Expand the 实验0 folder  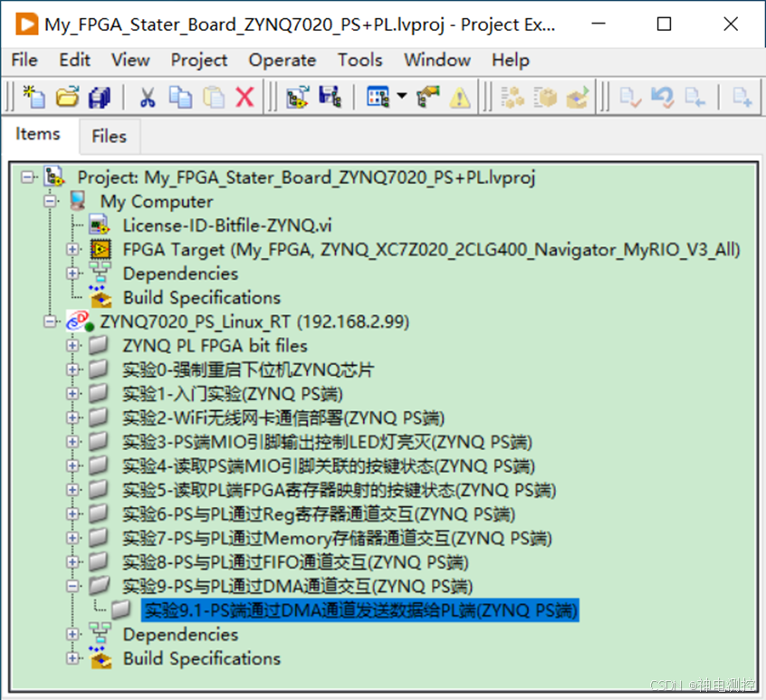[72, 369]
